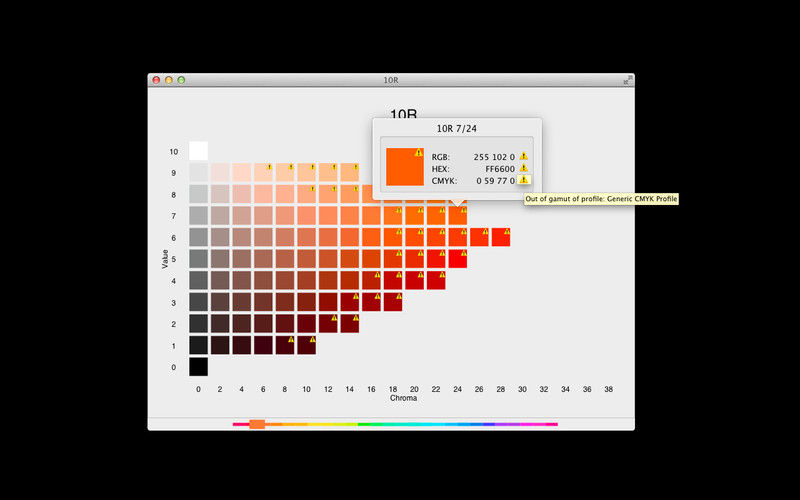Select the swatch at value 2, chroma 6

pos(263,323)
